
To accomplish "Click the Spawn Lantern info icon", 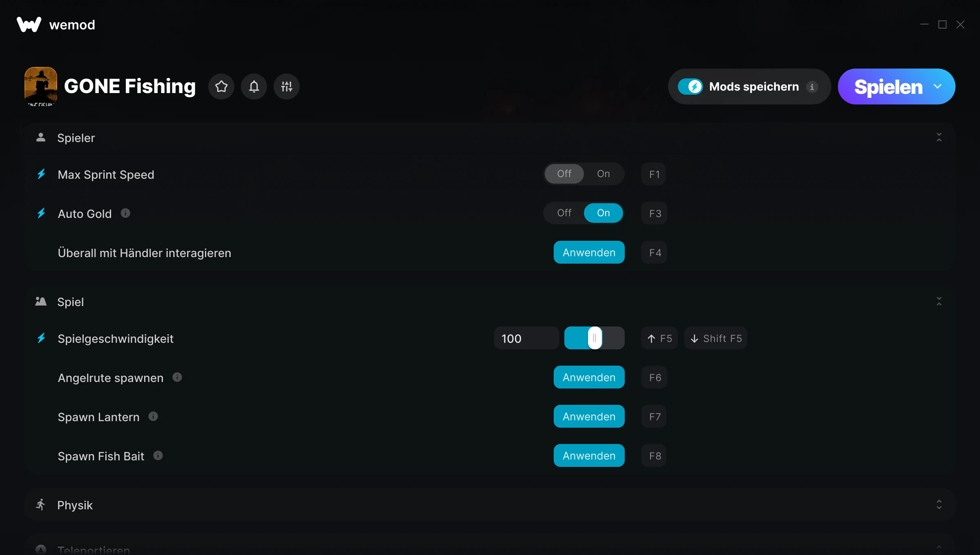I will (153, 416).
